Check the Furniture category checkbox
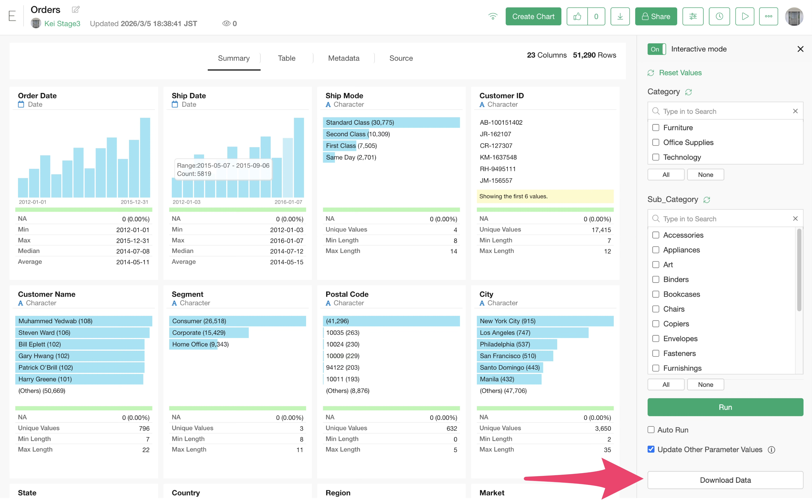 point(656,128)
